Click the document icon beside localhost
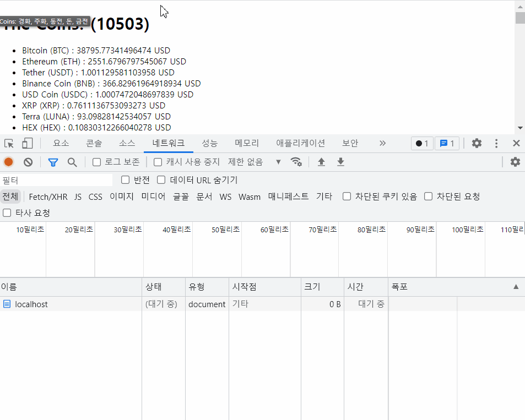The width and height of the screenshot is (525, 420). [x=7, y=304]
